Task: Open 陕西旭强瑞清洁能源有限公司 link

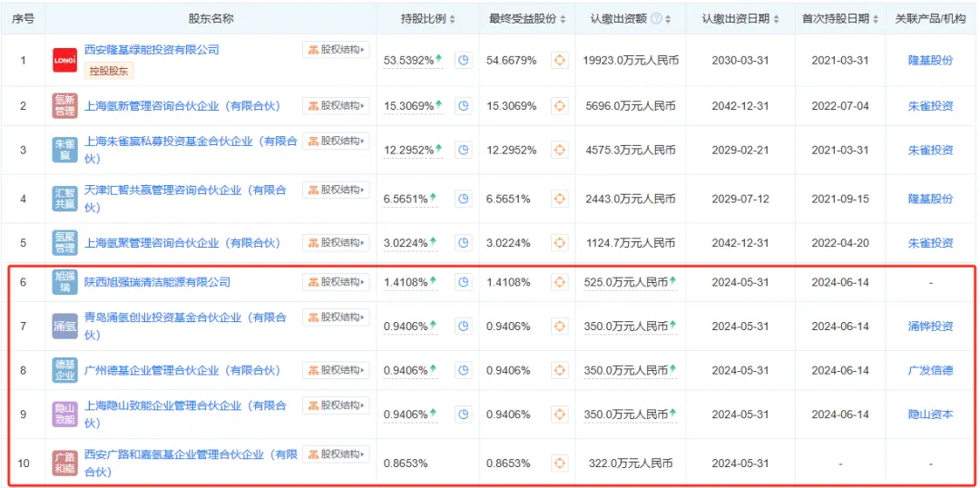Action: coord(158,282)
